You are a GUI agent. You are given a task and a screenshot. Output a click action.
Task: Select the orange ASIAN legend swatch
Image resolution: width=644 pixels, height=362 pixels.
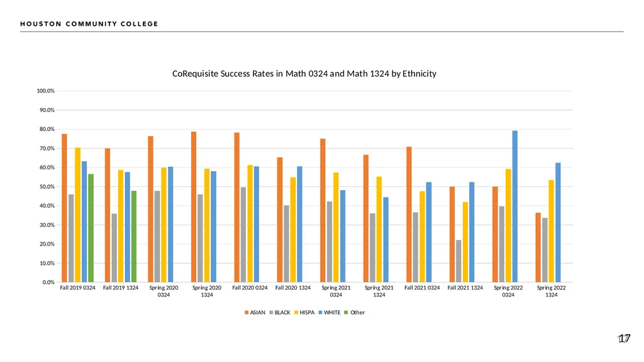tap(247, 313)
